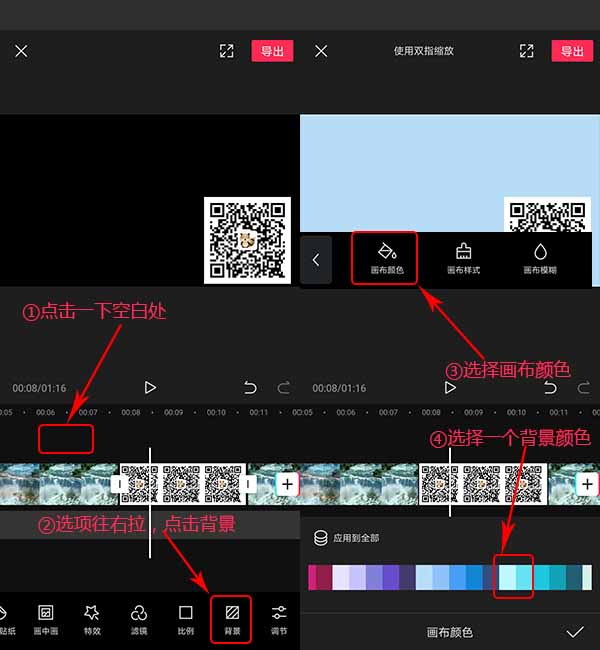Undo last action on the left screen
Screen dimensions: 600x650
(250, 388)
